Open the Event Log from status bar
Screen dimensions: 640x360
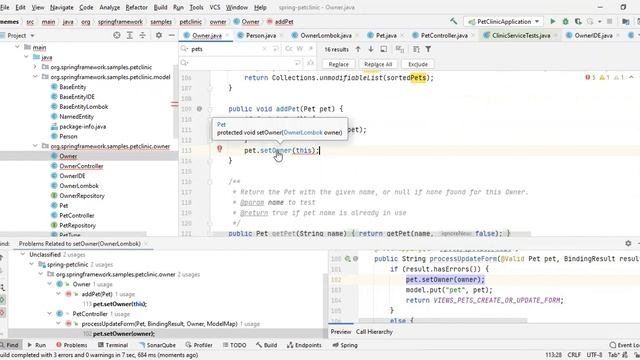[624, 345]
